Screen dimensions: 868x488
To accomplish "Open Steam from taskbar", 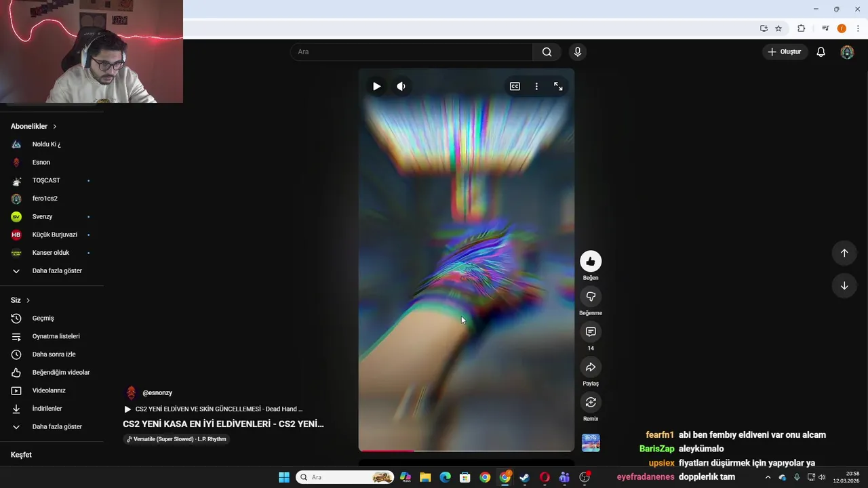I will (524, 477).
